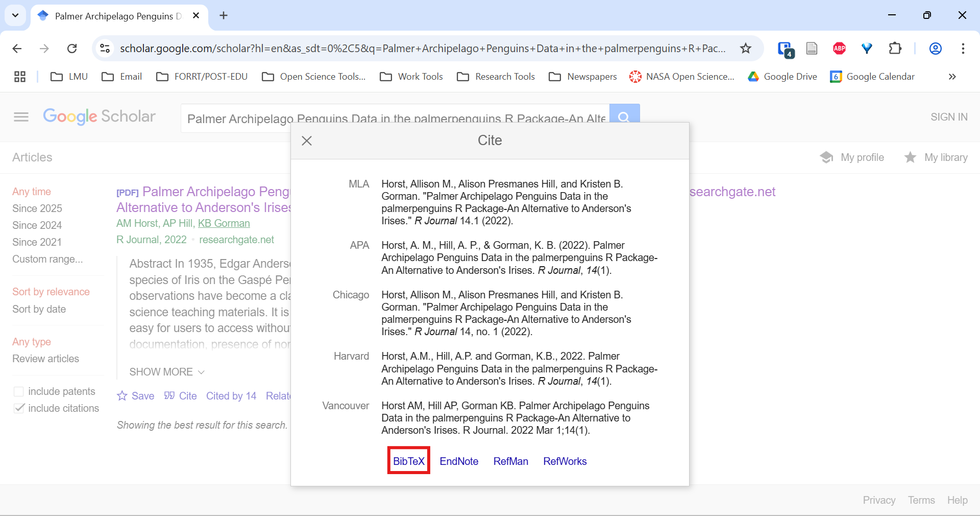The width and height of the screenshot is (980, 516).
Task: Toggle the include patents checkbox
Action: pos(19,391)
